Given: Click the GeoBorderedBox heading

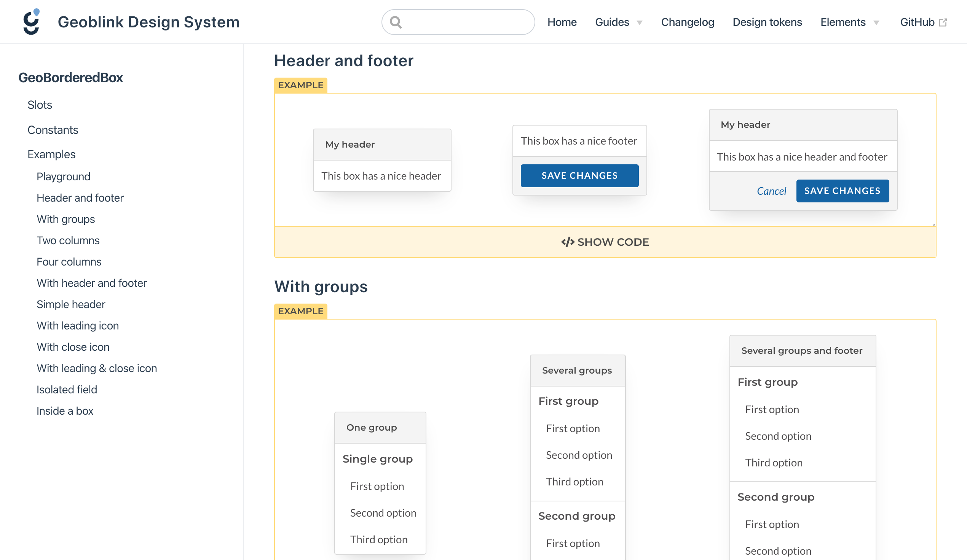Looking at the screenshot, I should (70, 78).
